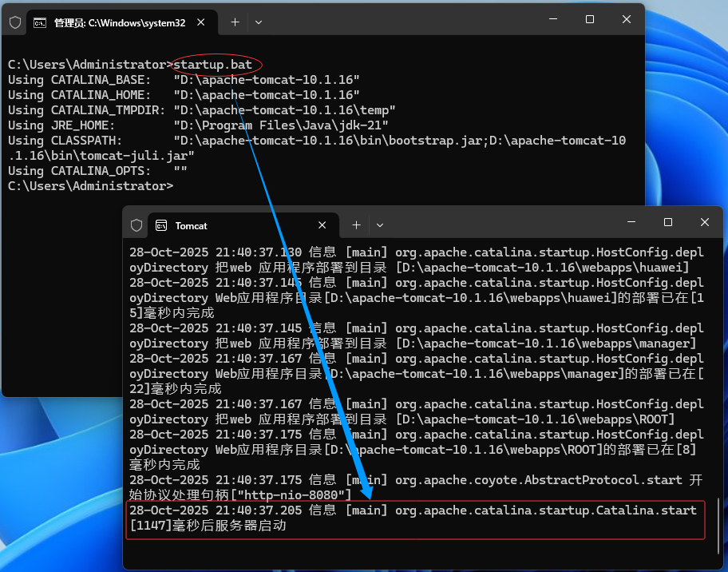This screenshot has width=728, height=572.
Task: Open a new tab in the Tomcat window
Action: click(x=356, y=225)
